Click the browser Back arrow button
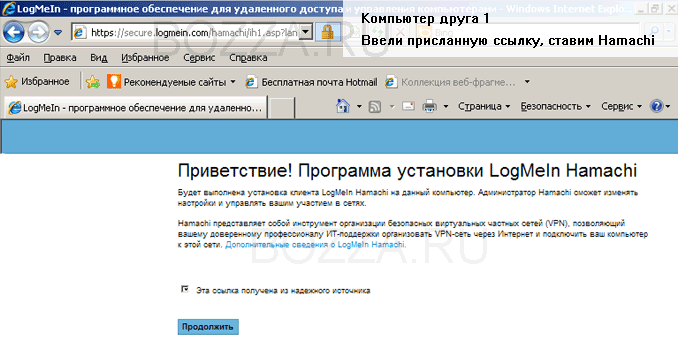 click(13, 32)
